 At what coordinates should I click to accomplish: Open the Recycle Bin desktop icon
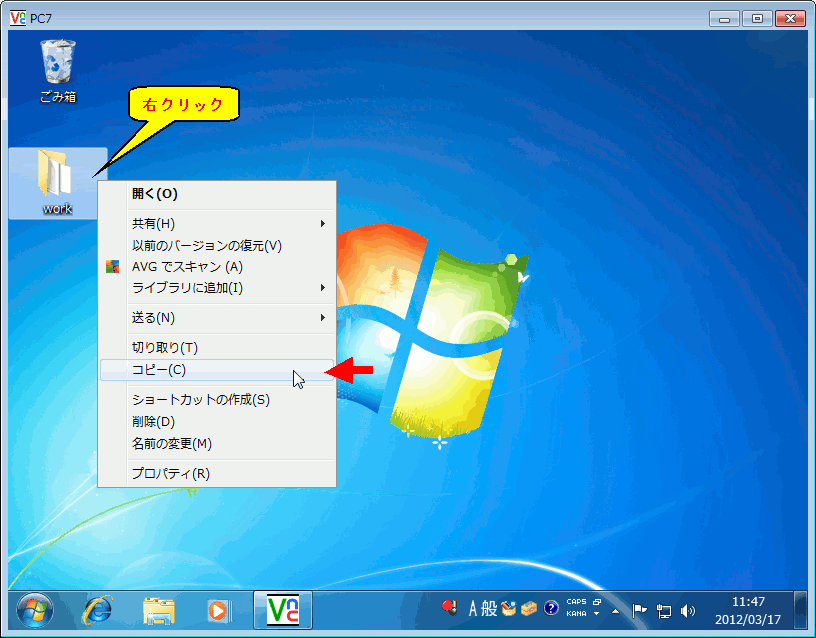[58, 66]
